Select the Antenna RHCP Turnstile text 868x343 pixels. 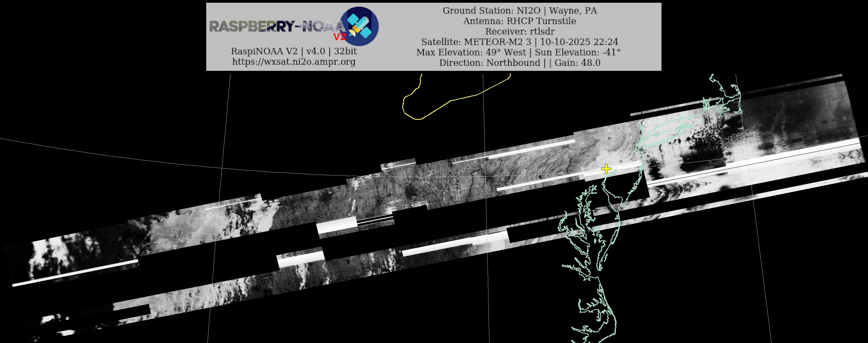tap(520, 21)
